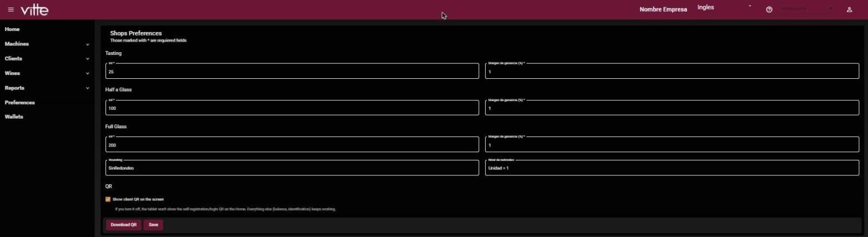Click the Shops Preferences heading
This screenshot has width=868, height=237.
tap(136, 33)
